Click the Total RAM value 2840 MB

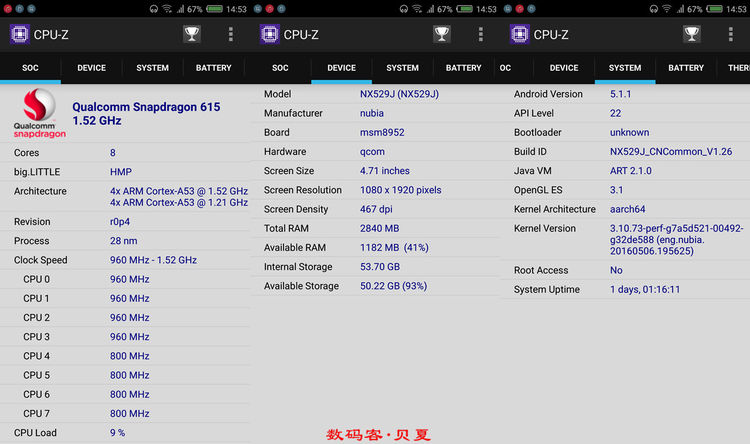click(x=379, y=228)
